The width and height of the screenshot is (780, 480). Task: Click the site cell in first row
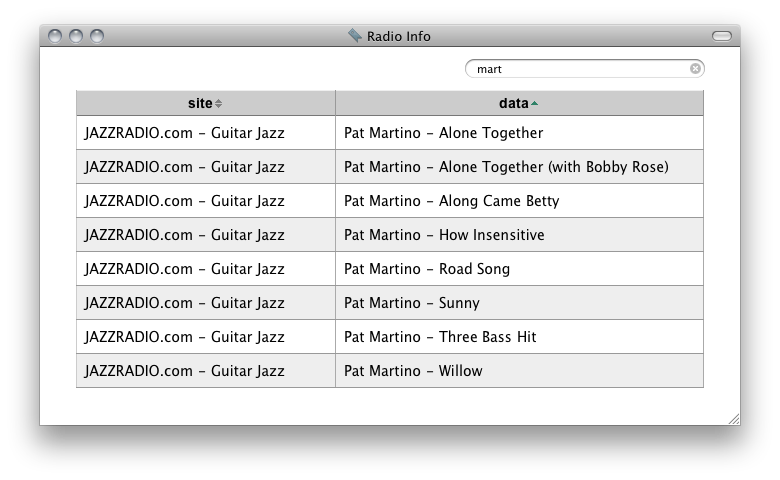[x=205, y=133]
